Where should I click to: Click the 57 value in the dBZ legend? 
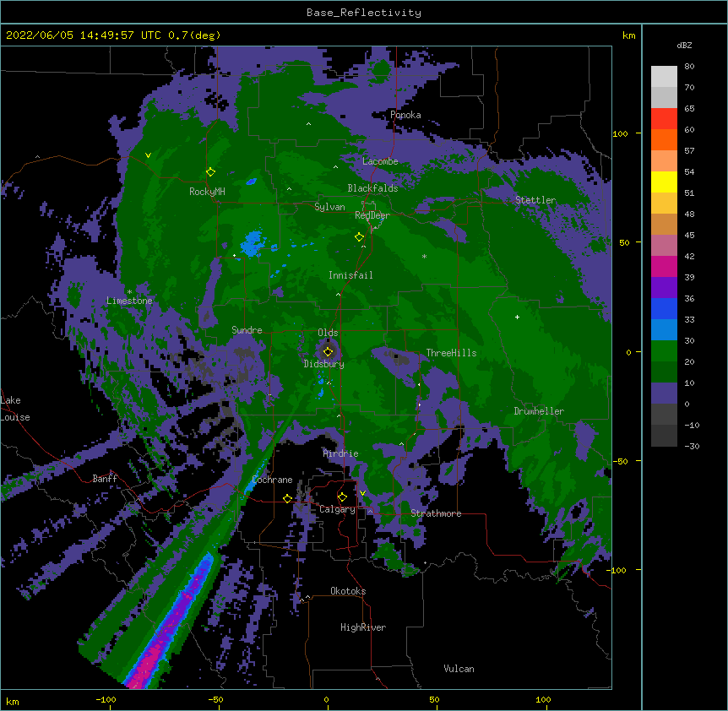689,151
